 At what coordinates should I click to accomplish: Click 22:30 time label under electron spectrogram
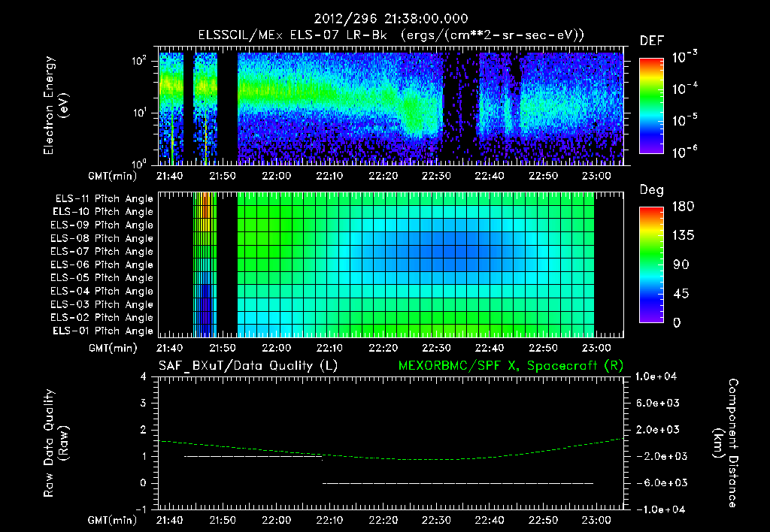click(436, 176)
